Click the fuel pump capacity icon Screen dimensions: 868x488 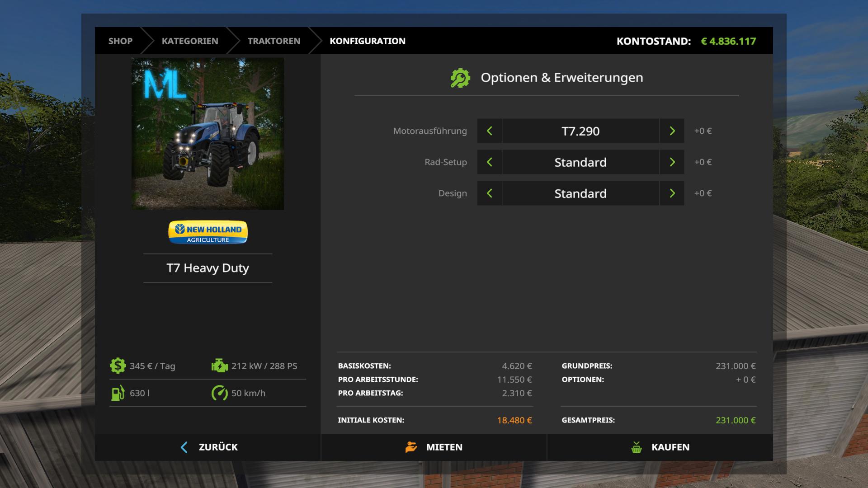(x=118, y=393)
